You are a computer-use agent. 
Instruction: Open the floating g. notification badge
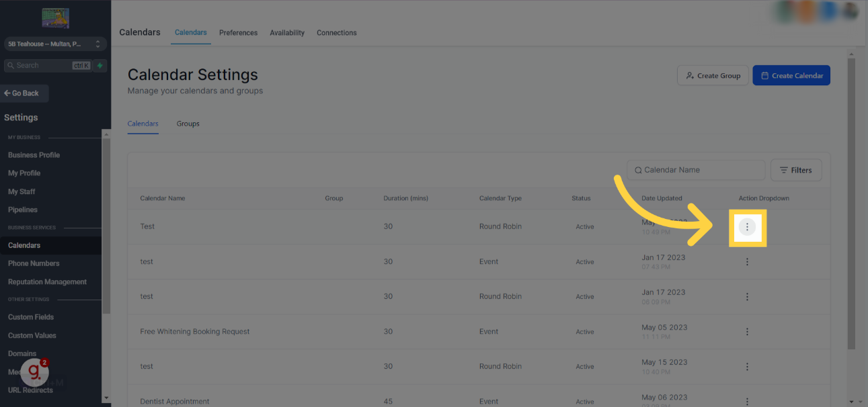[34, 372]
